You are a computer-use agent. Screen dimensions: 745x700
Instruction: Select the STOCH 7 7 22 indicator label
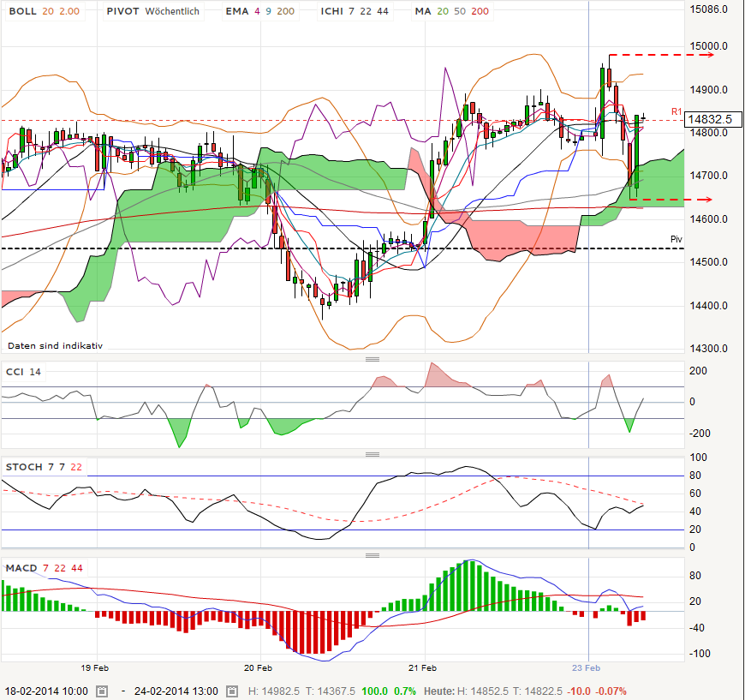point(44,467)
